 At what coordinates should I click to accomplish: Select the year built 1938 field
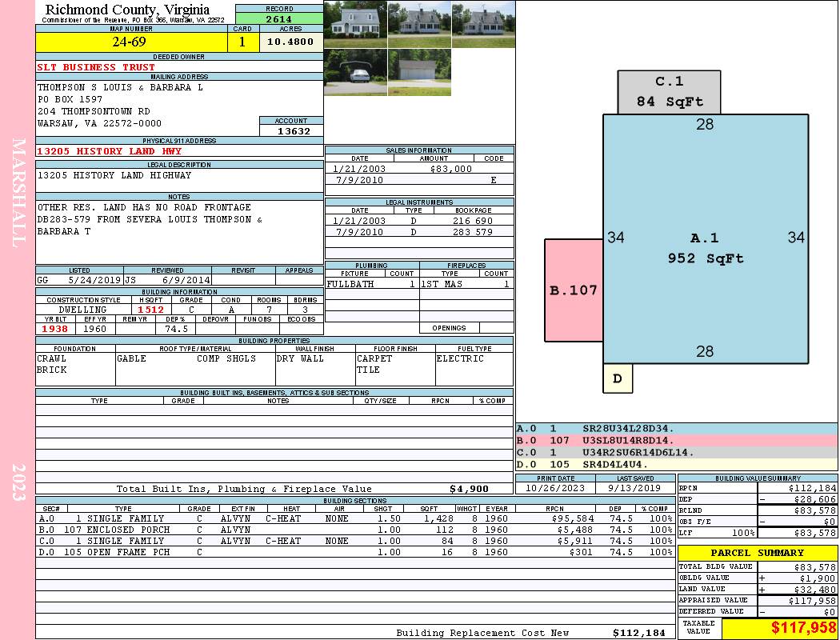coord(55,329)
